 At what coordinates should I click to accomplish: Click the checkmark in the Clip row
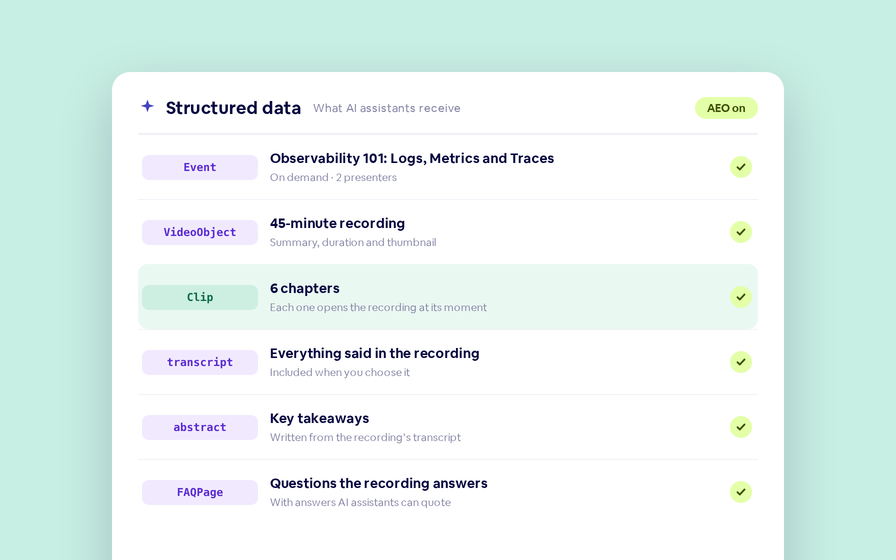click(x=741, y=297)
